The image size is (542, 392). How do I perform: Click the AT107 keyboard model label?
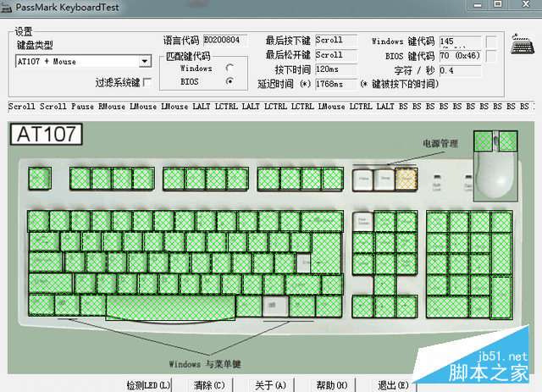click(47, 134)
